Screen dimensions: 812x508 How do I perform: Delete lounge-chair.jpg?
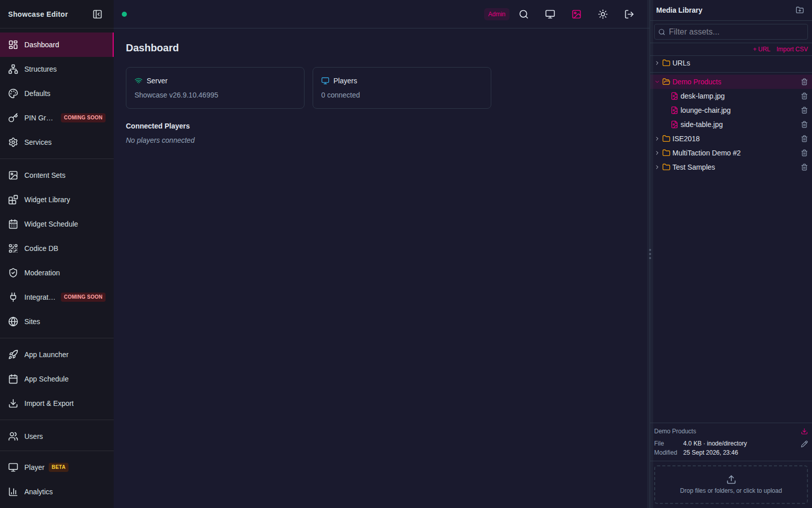804,110
